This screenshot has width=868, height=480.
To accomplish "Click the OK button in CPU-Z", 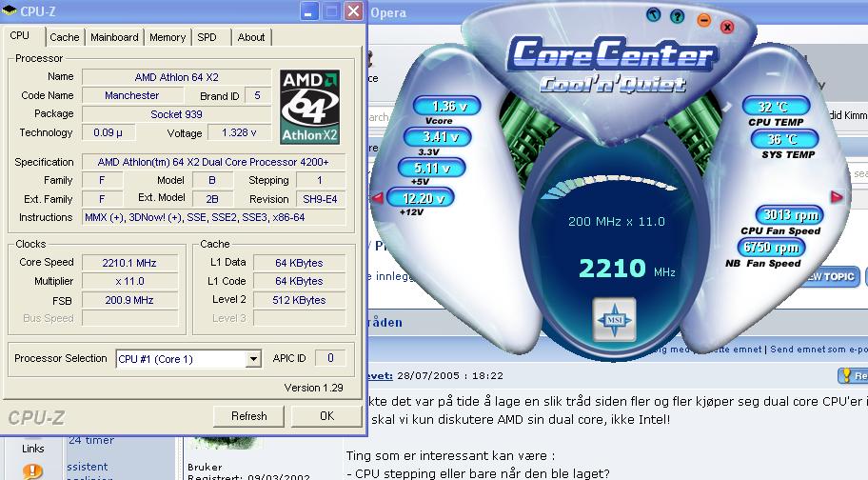I will 326,416.
